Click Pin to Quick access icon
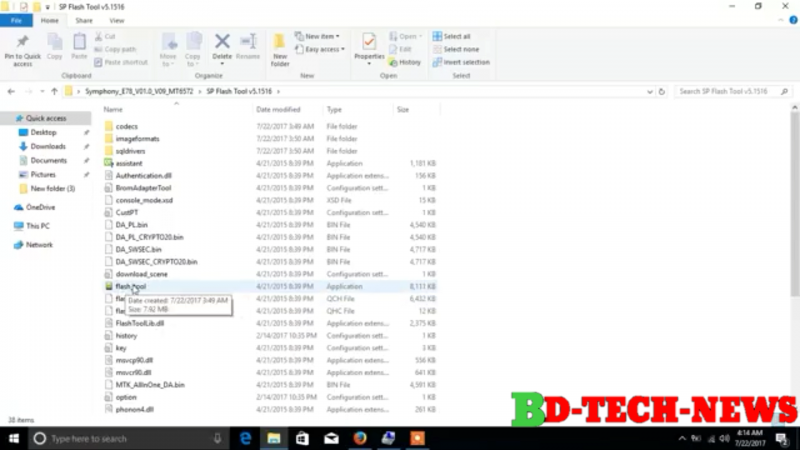800x450 pixels. (x=23, y=43)
